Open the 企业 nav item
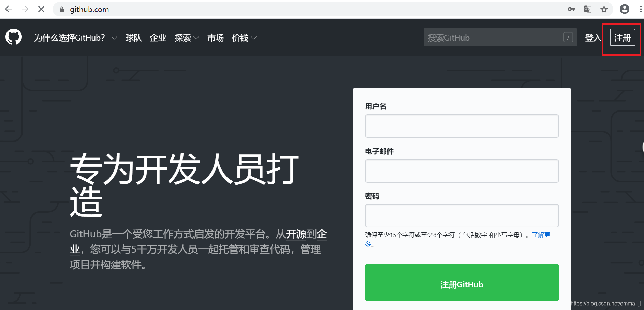 (158, 38)
